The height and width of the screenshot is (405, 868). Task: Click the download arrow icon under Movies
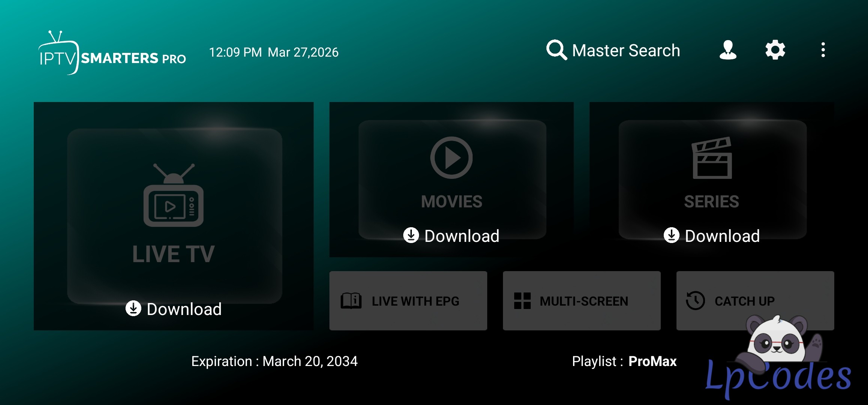pyautogui.click(x=411, y=235)
